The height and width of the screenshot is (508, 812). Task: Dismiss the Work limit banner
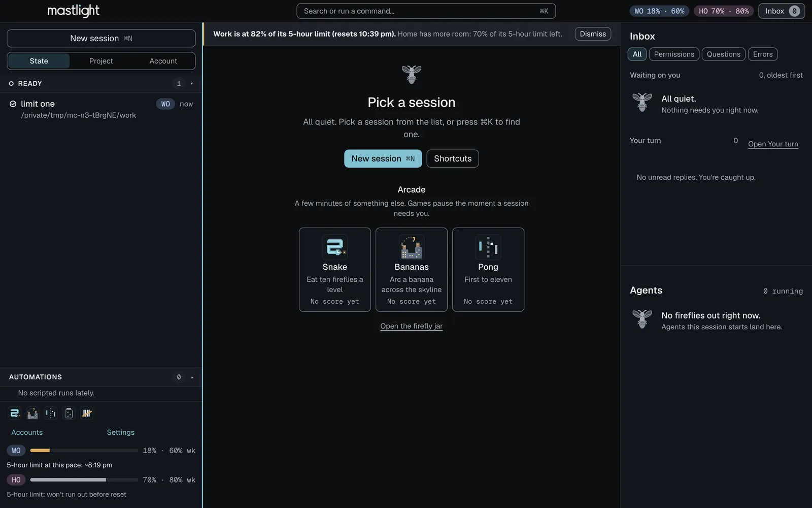(x=593, y=34)
